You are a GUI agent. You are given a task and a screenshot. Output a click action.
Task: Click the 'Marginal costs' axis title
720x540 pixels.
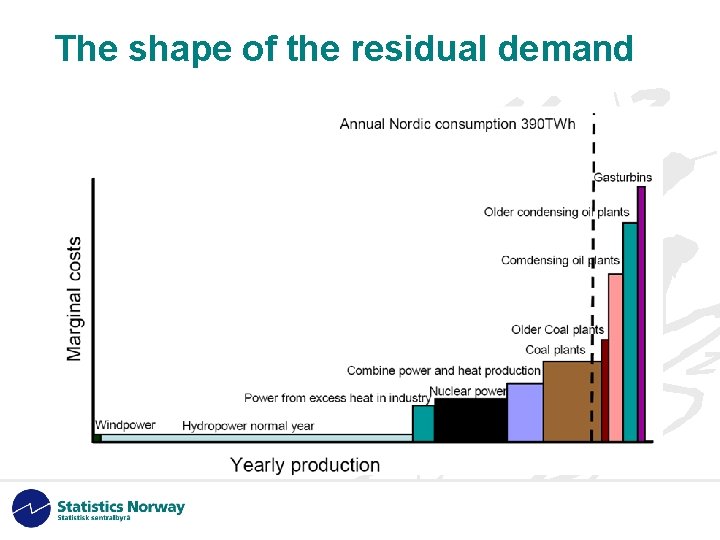74,299
